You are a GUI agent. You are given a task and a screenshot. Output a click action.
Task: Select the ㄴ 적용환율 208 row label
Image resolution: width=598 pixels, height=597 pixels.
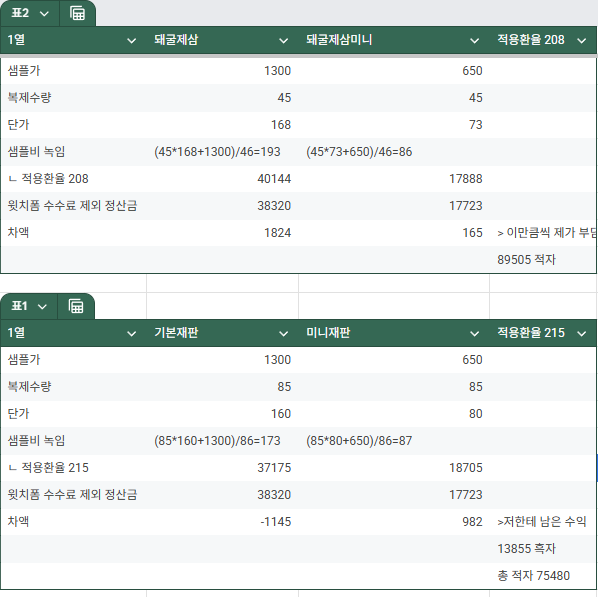point(74,179)
